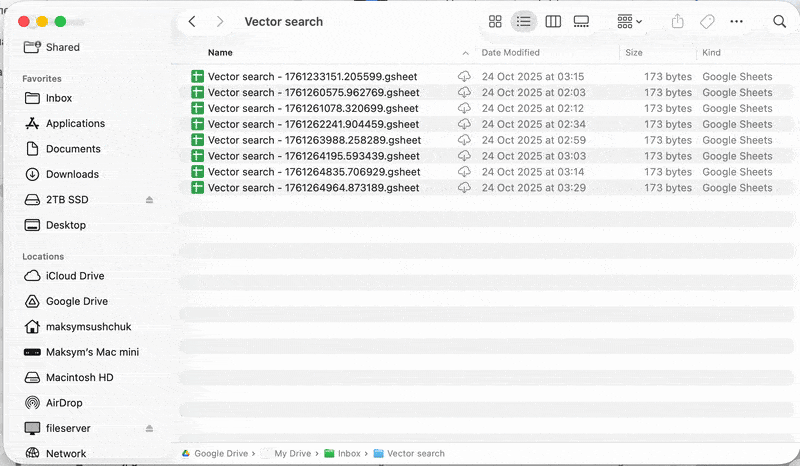This screenshot has width=800, height=466.
Task: Sort by Kind column header
Action: tap(711, 53)
